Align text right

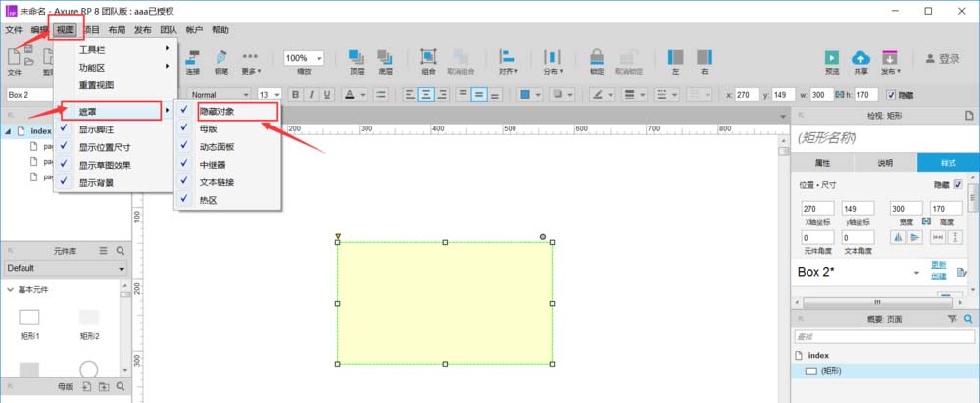(443, 94)
